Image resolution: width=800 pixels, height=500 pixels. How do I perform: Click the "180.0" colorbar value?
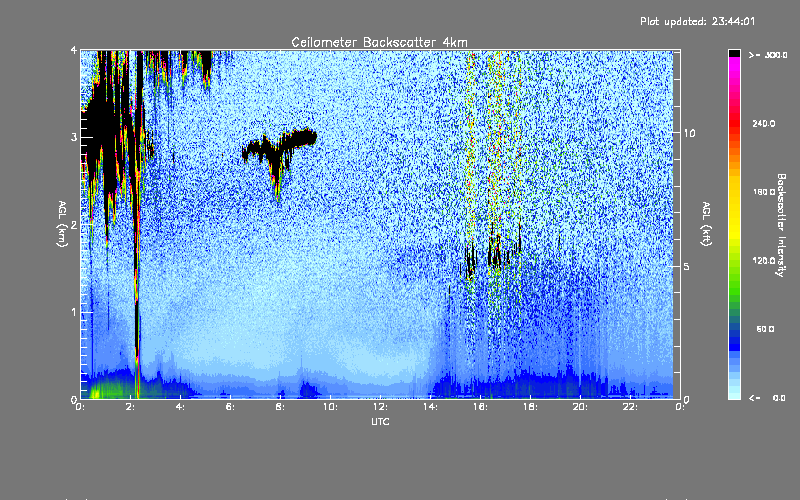point(764,192)
